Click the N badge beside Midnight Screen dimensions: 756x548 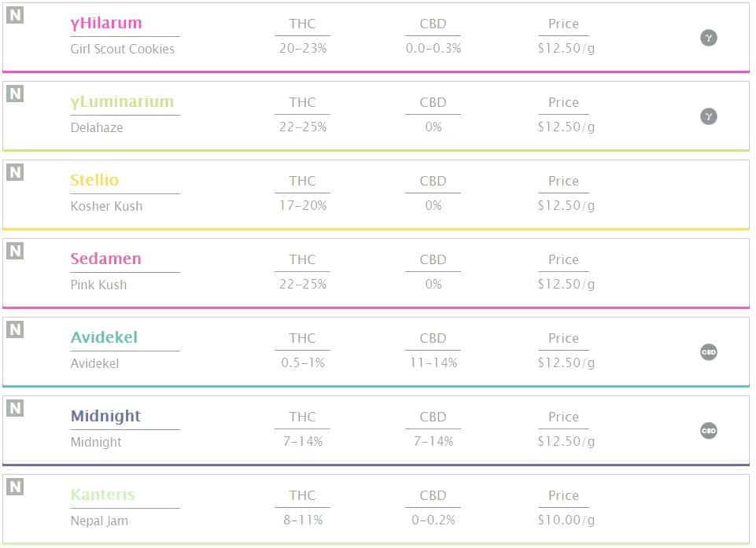click(x=15, y=408)
